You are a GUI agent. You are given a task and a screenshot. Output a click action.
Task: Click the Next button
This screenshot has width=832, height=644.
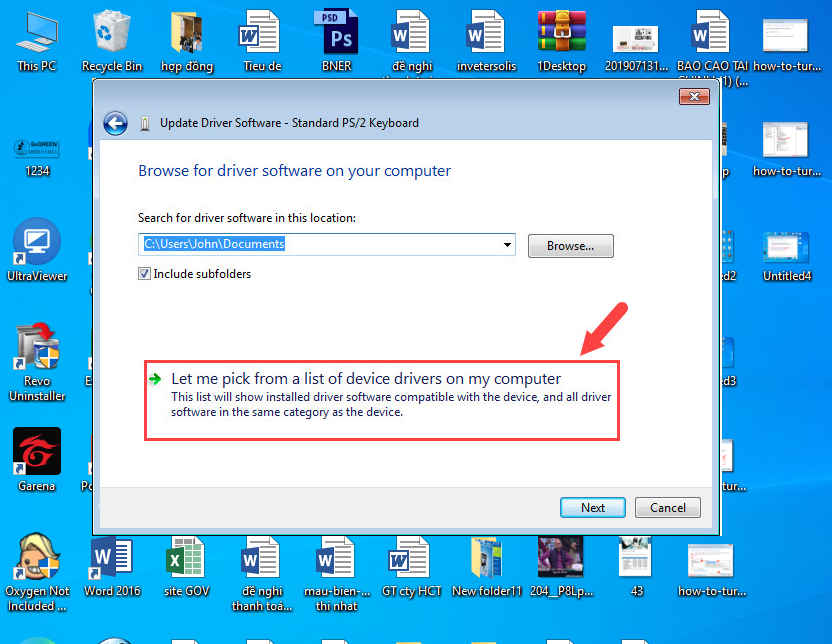coord(592,507)
